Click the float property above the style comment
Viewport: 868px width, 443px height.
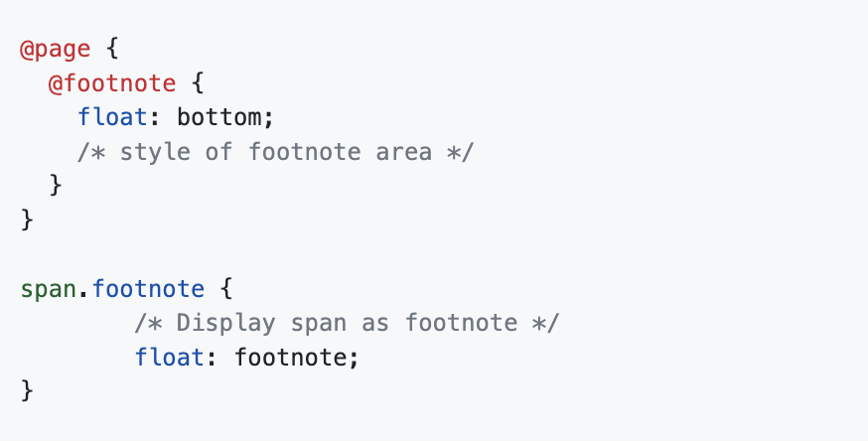pyautogui.click(x=112, y=118)
